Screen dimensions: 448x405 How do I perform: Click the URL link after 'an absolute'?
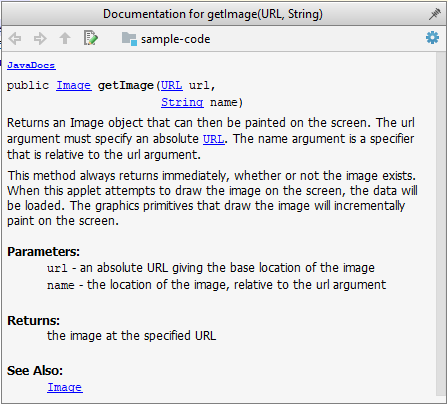pos(214,139)
